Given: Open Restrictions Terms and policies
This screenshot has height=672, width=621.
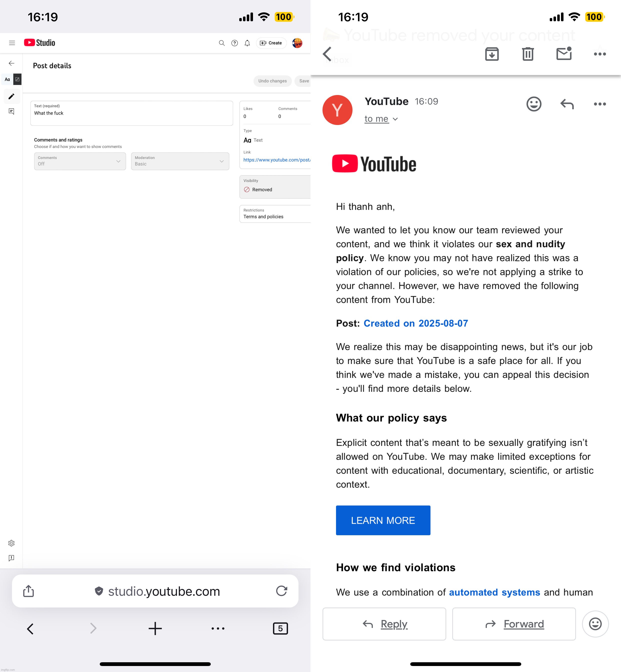Looking at the screenshot, I should (275, 214).
